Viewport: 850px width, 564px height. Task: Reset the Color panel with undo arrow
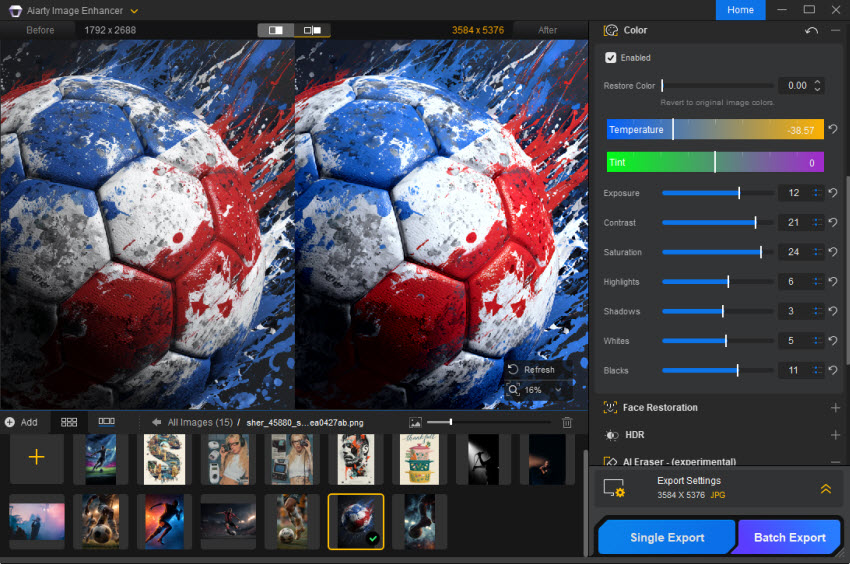(x=811, y=30)
